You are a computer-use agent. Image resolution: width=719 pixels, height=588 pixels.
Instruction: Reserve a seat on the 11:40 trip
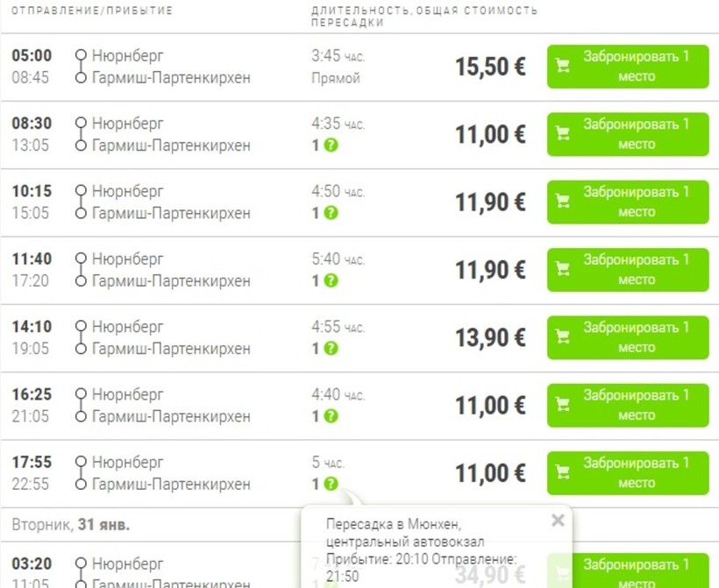tap(627, 270)
